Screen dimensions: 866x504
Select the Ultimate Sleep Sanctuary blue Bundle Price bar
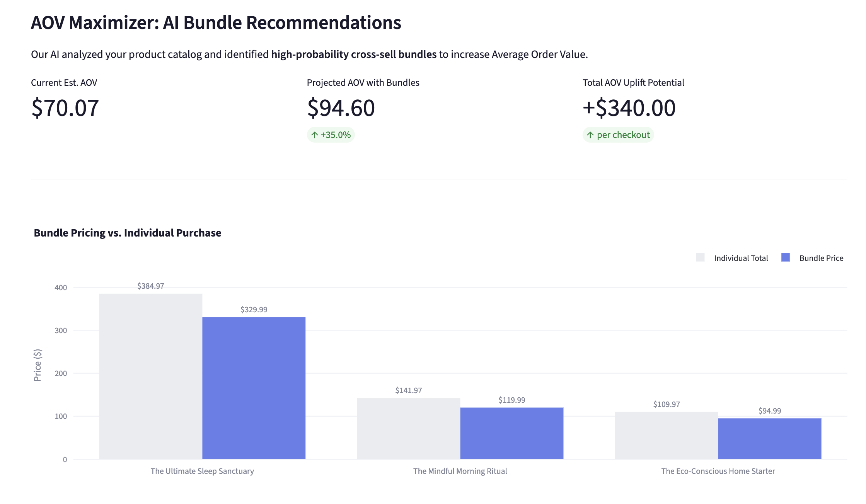pyautogui.click(x=254, y=388)
